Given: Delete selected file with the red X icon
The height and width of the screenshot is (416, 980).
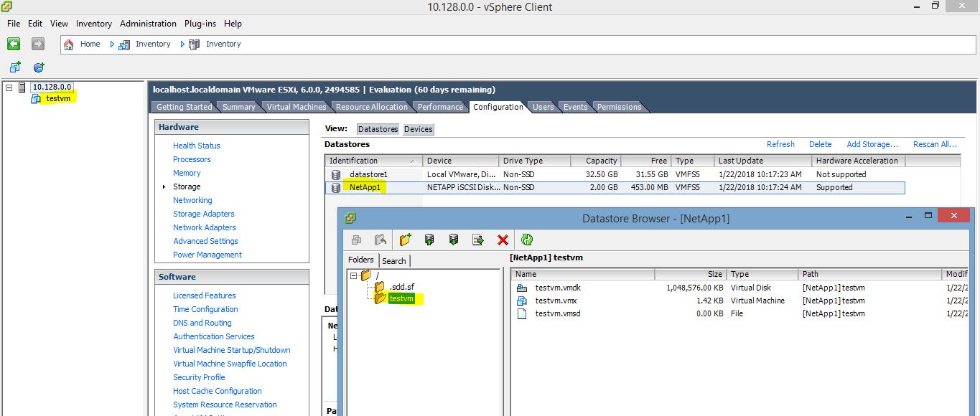Looking at the screenshot, I should (x=502, y=240).
